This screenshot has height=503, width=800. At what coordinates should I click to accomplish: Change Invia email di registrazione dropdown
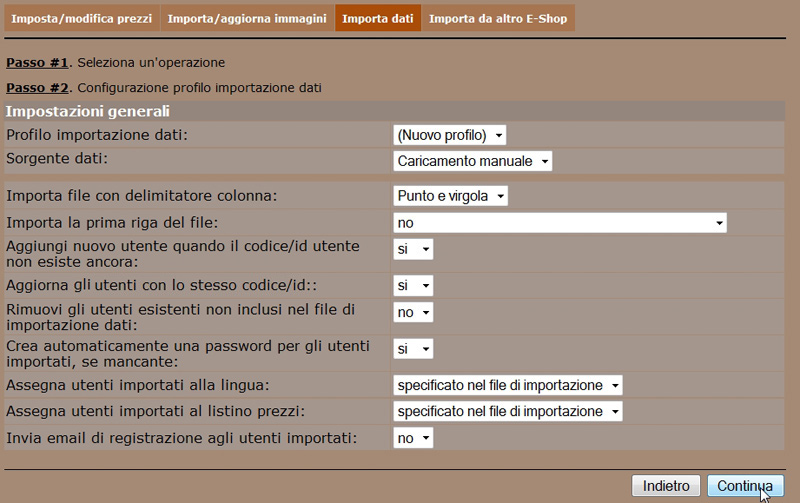pos(413,438)
